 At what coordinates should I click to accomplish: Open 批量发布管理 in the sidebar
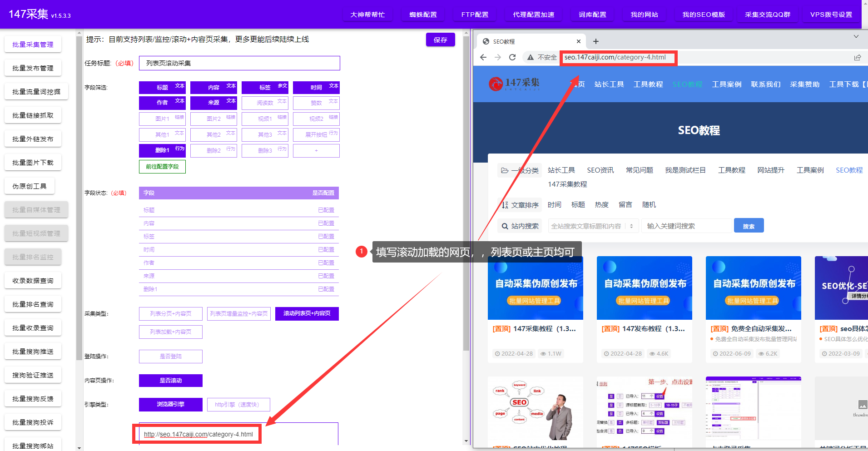coord(33,68)
